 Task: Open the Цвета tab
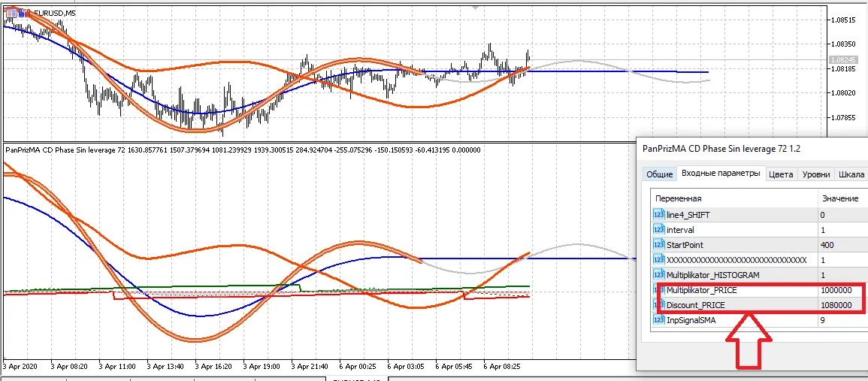coord(780,174)
